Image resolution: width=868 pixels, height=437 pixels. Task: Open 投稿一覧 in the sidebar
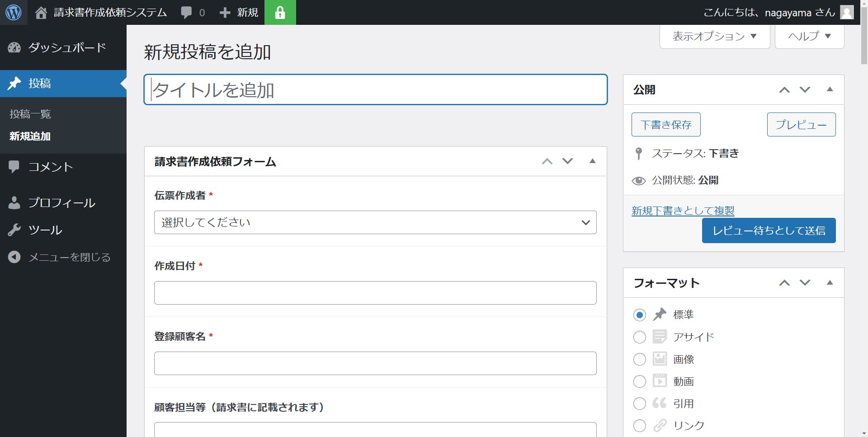point(30,114)
